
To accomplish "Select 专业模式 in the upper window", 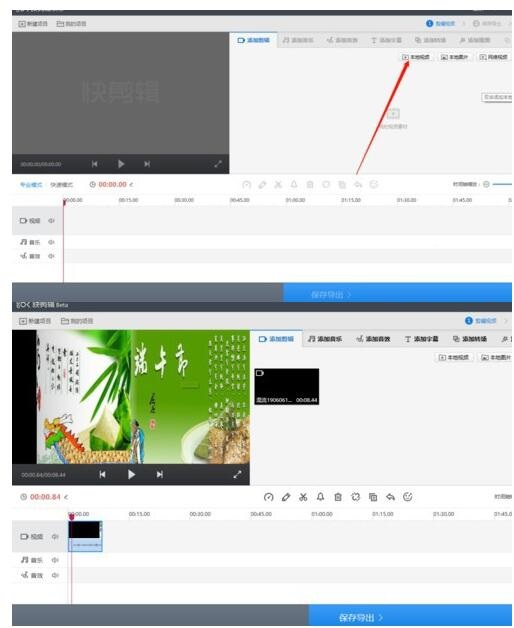I will click(31, 185).
